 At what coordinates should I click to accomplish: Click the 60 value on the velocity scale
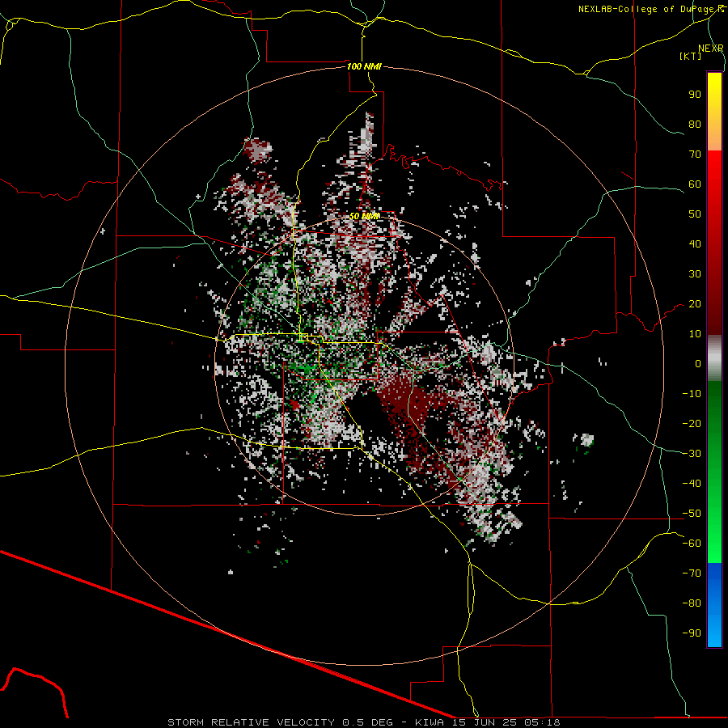695,184
